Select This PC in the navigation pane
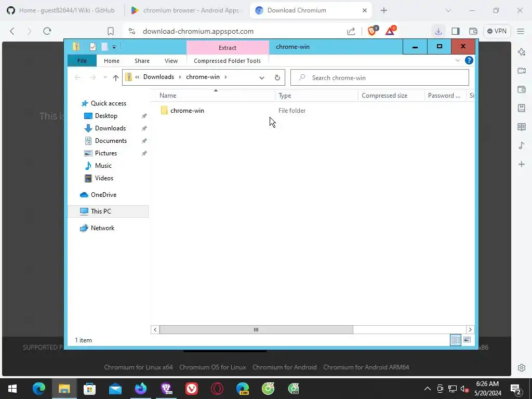The height and width of the screenshot is (399, 532). coord(101,211)
